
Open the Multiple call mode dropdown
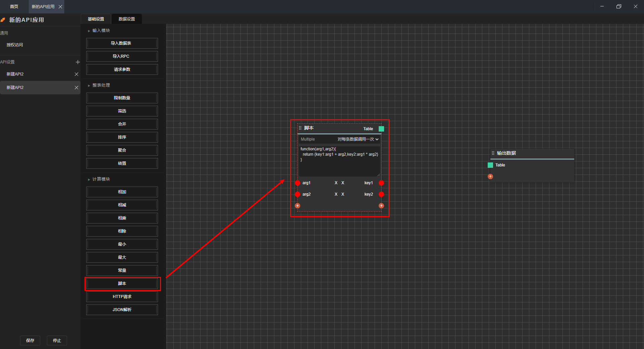pyautogui.click(x=358, y=139)
